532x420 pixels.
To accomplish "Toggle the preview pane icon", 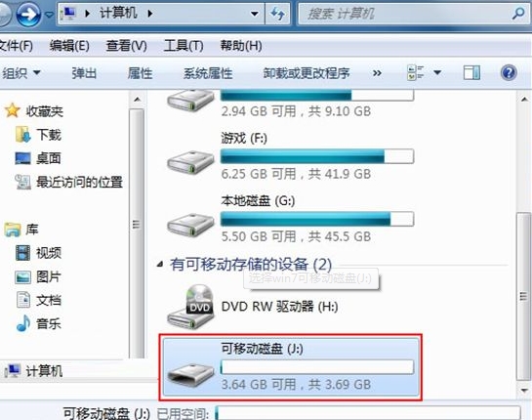I will point(471,72).
